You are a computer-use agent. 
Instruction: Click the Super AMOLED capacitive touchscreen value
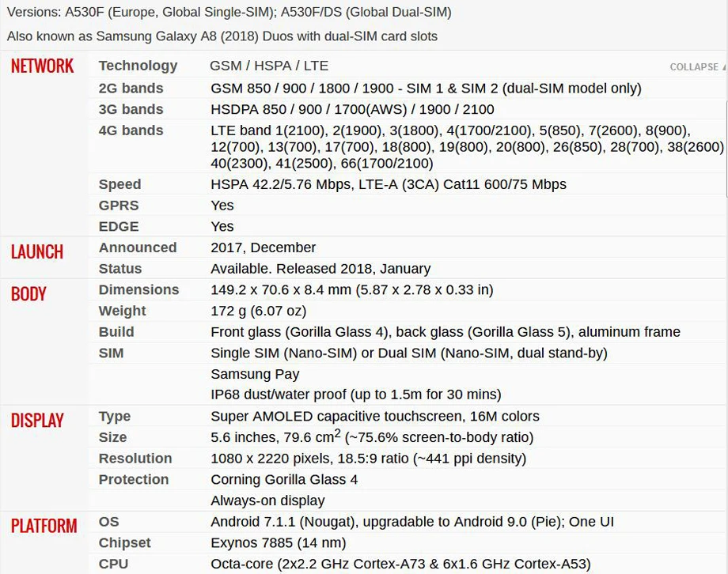374,416
